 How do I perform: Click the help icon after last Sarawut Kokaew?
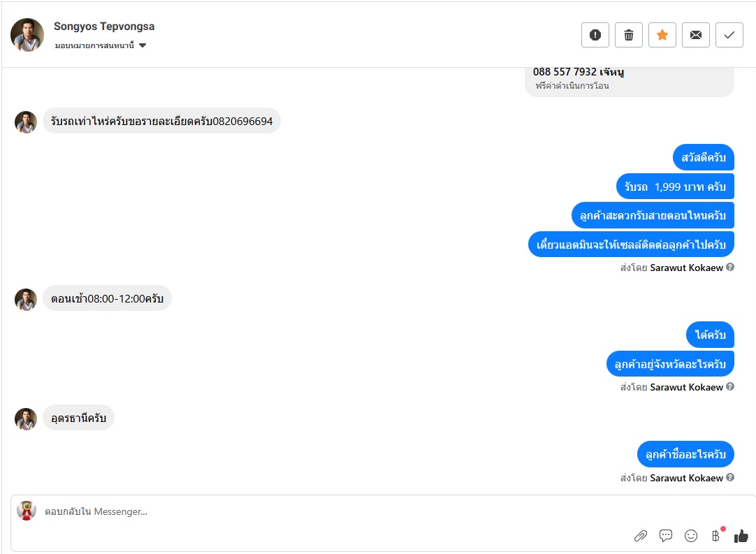(x=730, y=477)
